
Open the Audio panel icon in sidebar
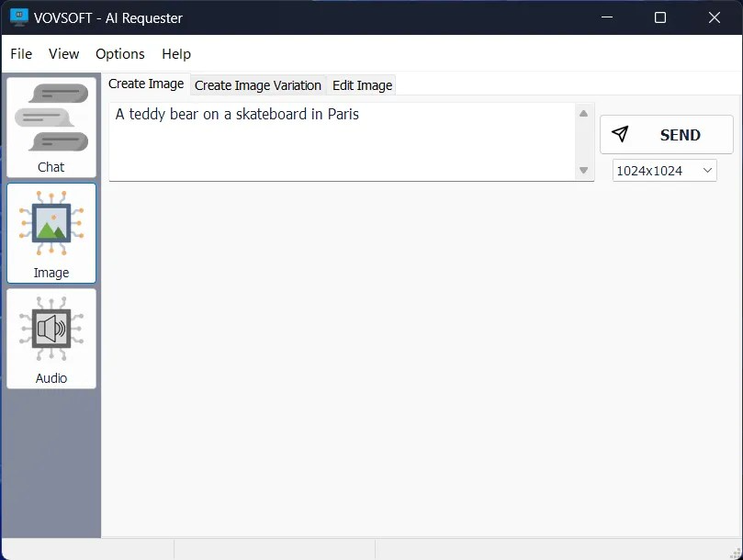coord(51,329)
